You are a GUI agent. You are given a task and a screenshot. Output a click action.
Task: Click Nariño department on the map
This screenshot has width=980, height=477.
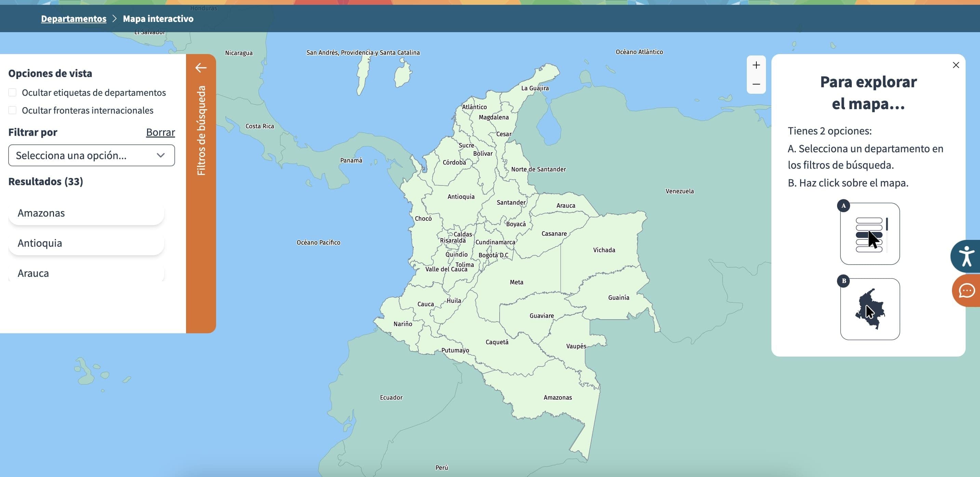[402, 324]
